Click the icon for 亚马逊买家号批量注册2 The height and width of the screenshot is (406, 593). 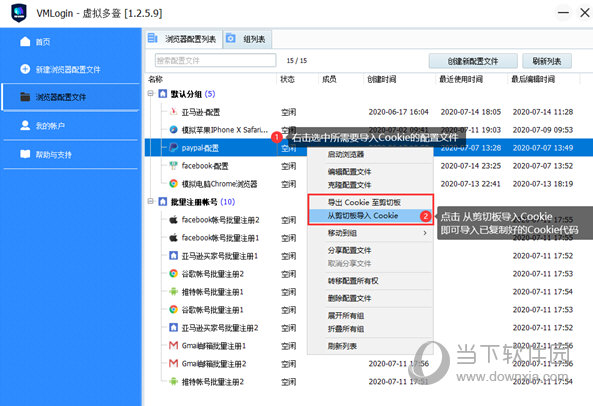pos(173,327)
